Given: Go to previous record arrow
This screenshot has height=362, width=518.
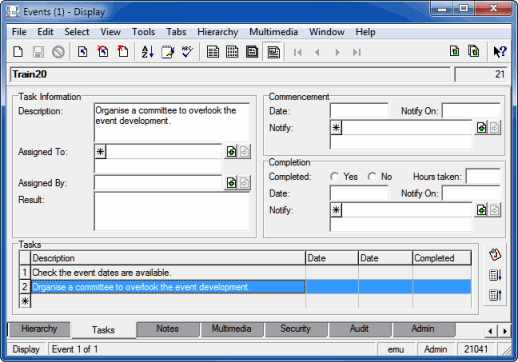Looking at the screenshot, I should click(317, 52).
